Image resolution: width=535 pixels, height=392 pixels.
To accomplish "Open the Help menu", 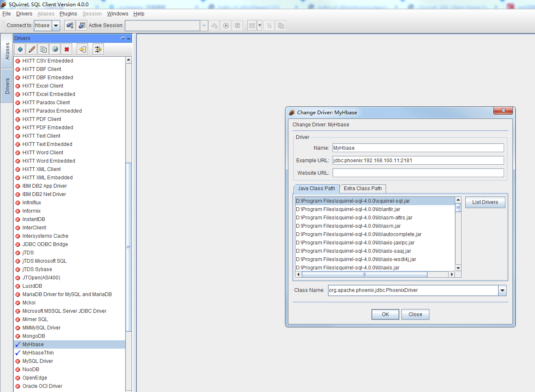I will pos(139,14).
